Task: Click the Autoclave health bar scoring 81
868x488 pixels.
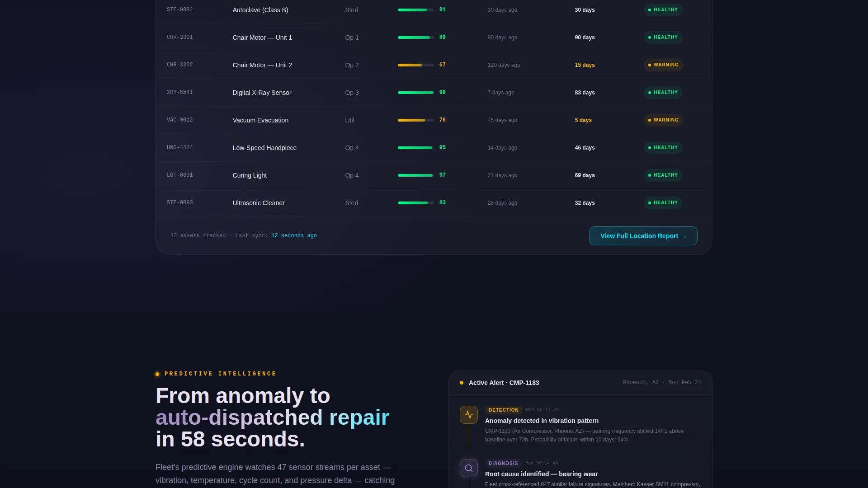Action: [416, 10]
